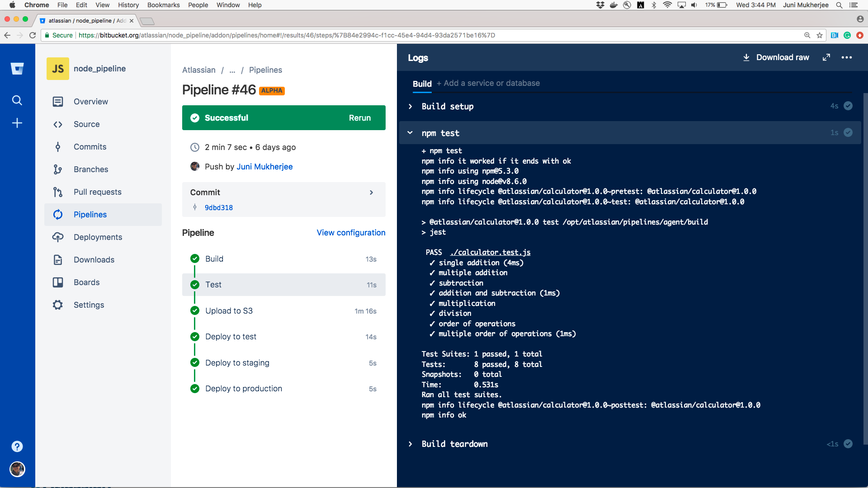Expand logs to full screen

coord(826,57)
